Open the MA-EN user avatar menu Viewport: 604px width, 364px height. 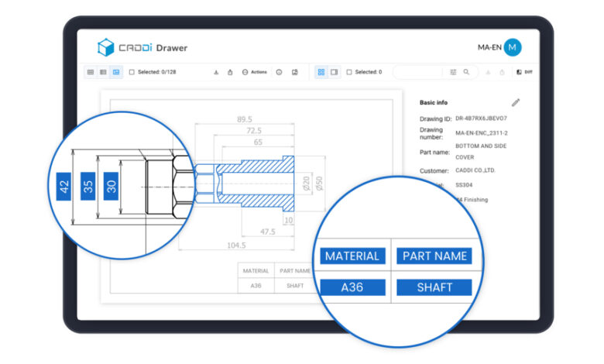[x=512, y=48]
